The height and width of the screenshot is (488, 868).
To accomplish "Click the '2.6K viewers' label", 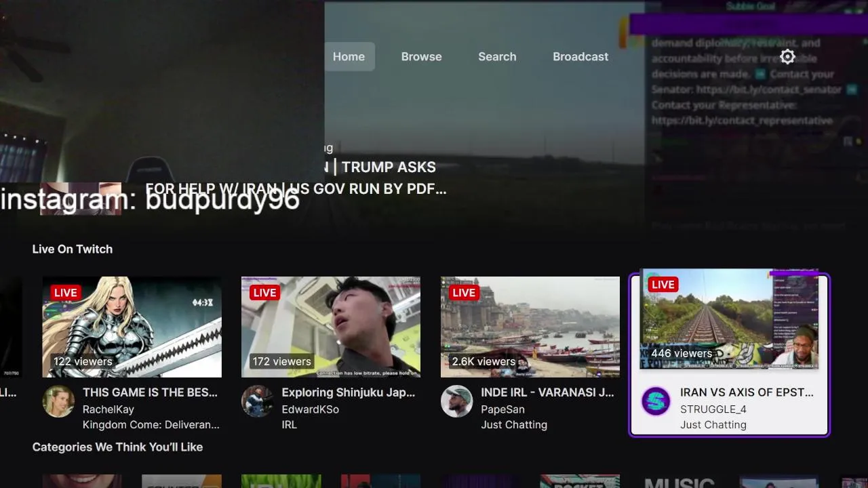I will pyautogui.click(x=483, y=361).
